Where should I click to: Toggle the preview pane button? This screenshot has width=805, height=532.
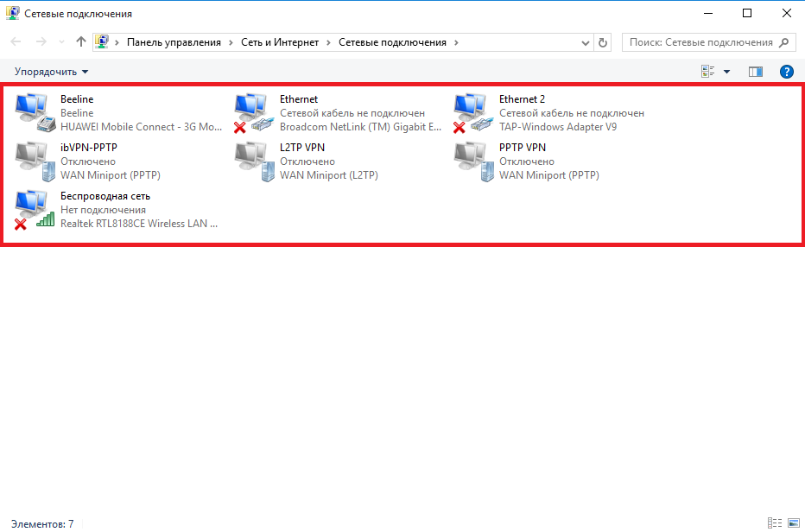coord(755,72)
